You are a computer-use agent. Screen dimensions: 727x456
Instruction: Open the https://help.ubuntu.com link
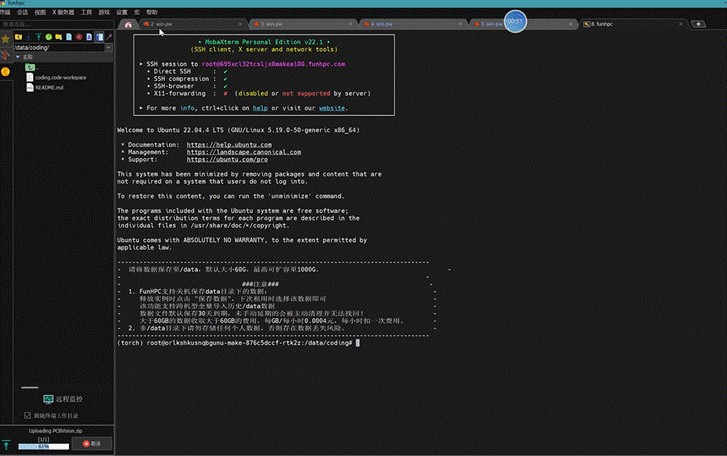229,145
